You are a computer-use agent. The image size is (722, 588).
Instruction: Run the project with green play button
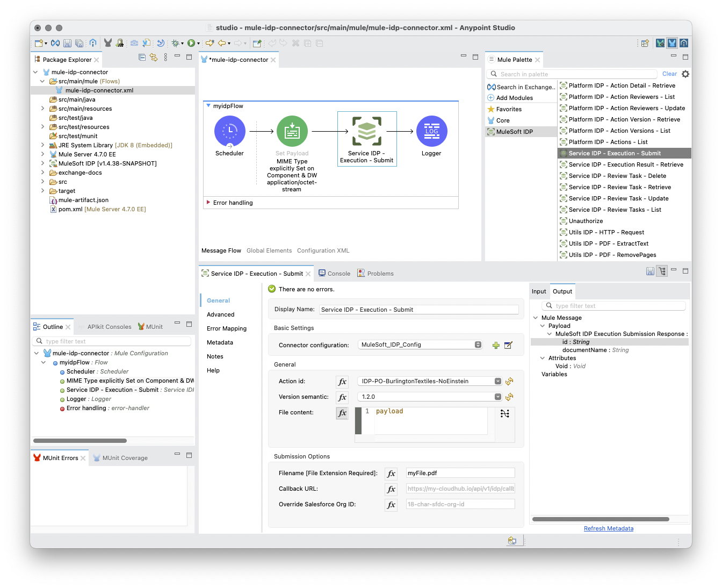[x=191, y=43]
